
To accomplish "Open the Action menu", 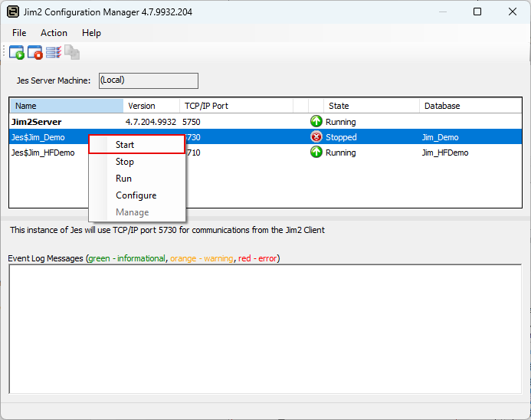I will pos(54,33).
